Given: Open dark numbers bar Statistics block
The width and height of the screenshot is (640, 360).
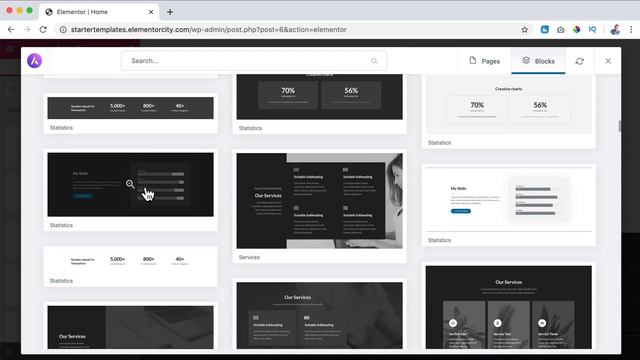Looking at the screenshot, I should click(130, 108).
